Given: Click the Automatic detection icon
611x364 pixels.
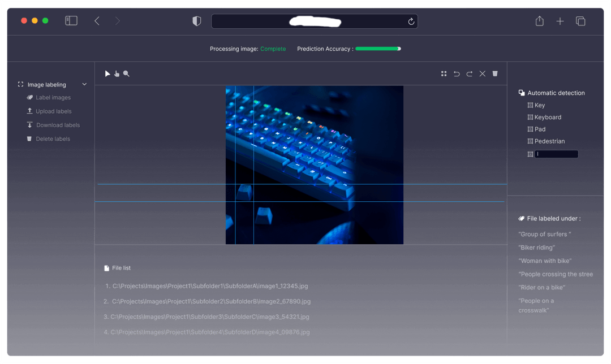Looking at the screenshot, I should (x=522, y=93).
